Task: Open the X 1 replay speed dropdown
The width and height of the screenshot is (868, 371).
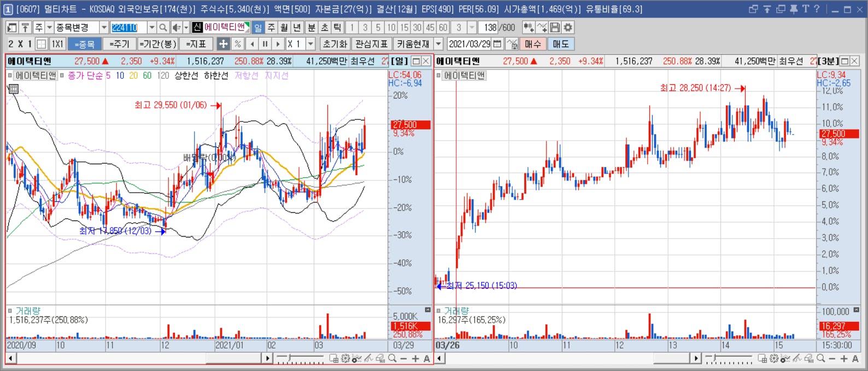Action: [311, 44]
